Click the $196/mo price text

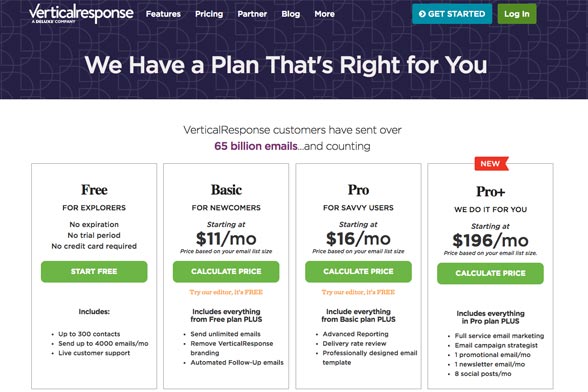tap(490, 240)
